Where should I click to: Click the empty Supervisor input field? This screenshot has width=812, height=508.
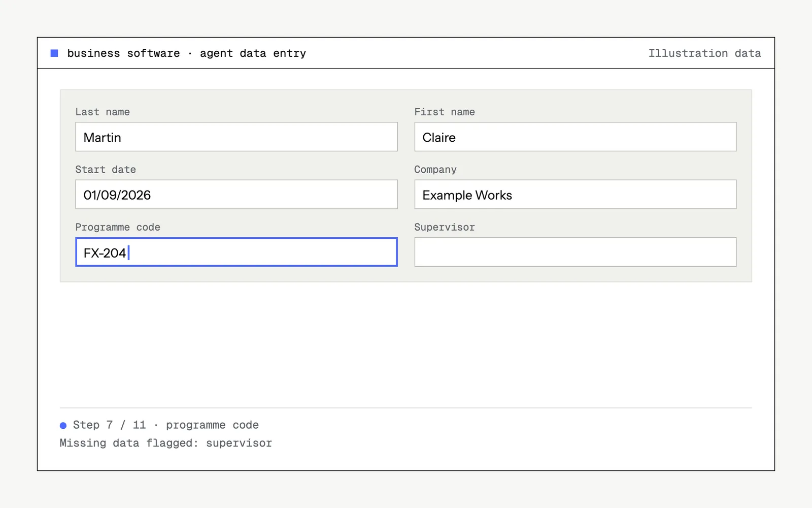(x=576, y=252)
